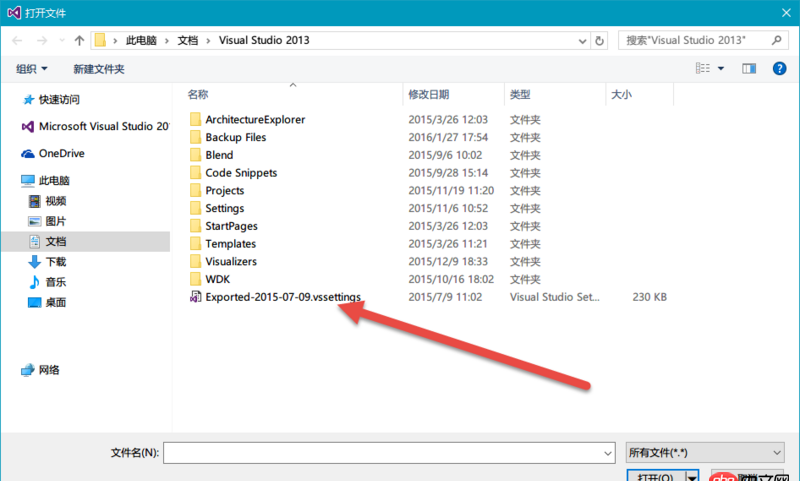Select the Visualizers folder
This screenshot has width=800, height=481.
(231, 261)
